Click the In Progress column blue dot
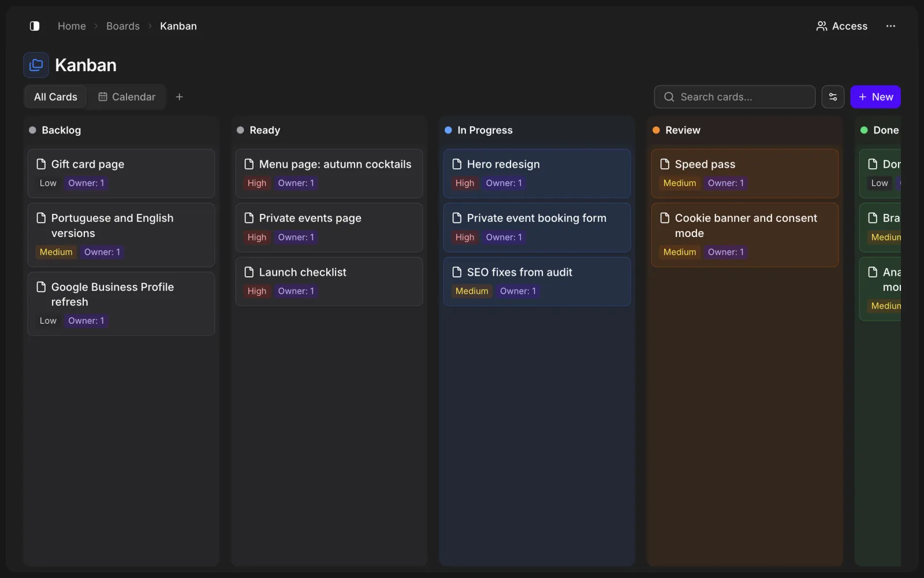 [448, 130]
